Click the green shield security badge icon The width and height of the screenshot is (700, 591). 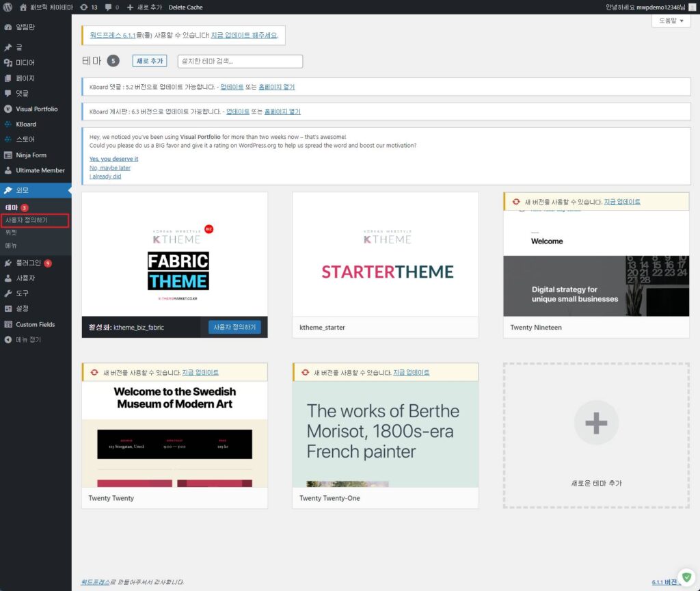[x=686, y=577]
